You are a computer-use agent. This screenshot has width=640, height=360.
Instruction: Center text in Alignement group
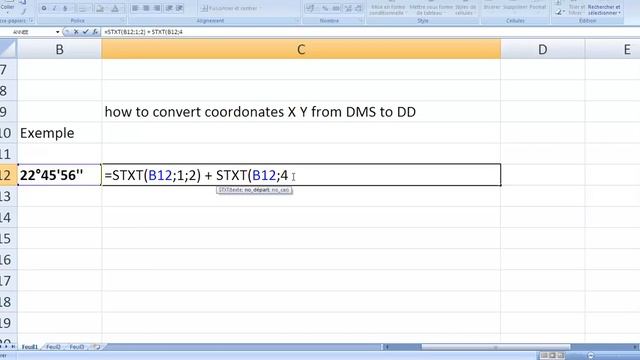coord(146,8)
